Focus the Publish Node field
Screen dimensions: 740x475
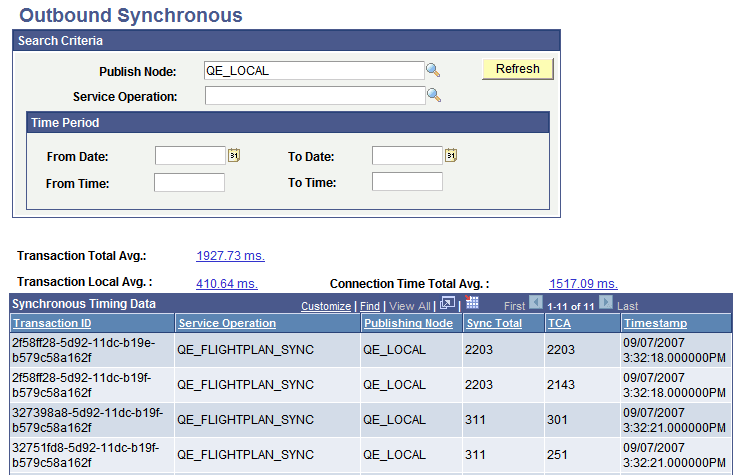pyautogui.click(x=314, y=71)
